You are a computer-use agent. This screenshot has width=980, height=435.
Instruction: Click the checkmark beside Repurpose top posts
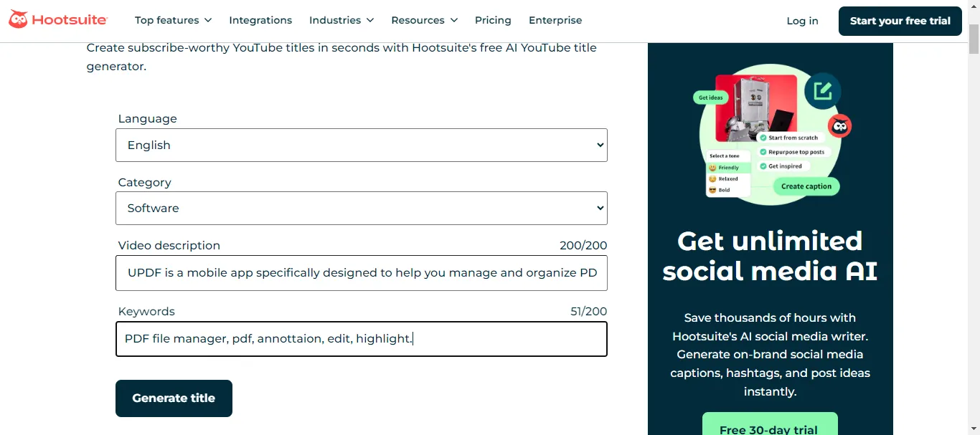[x=763, y=151]
